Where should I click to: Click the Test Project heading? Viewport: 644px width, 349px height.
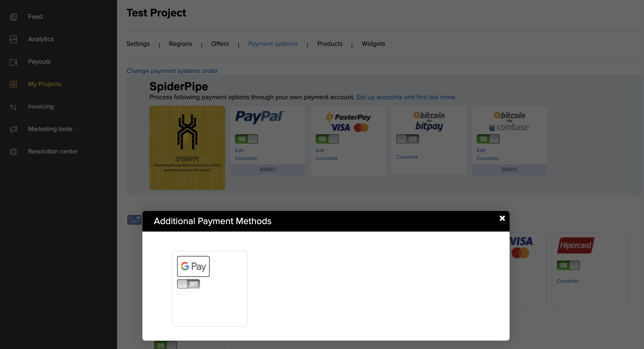pos(156,13)
